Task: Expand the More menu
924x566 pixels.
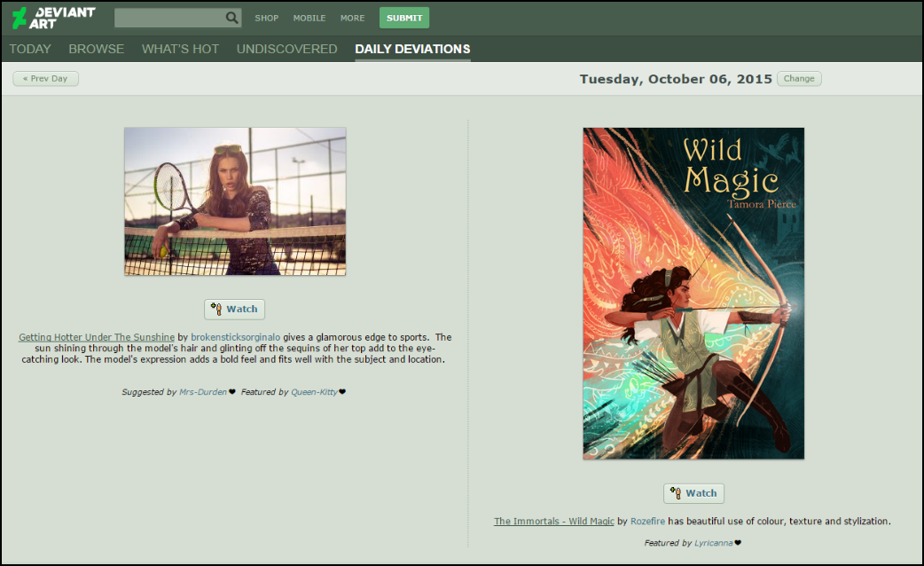Action: 352,18
